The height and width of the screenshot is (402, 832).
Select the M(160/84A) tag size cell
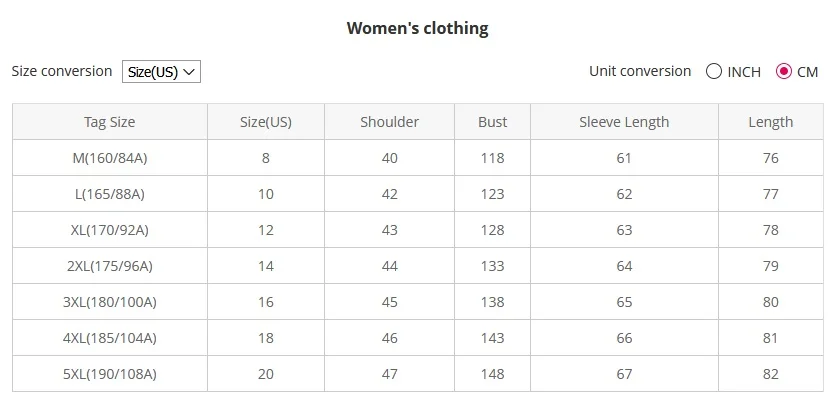110,158
